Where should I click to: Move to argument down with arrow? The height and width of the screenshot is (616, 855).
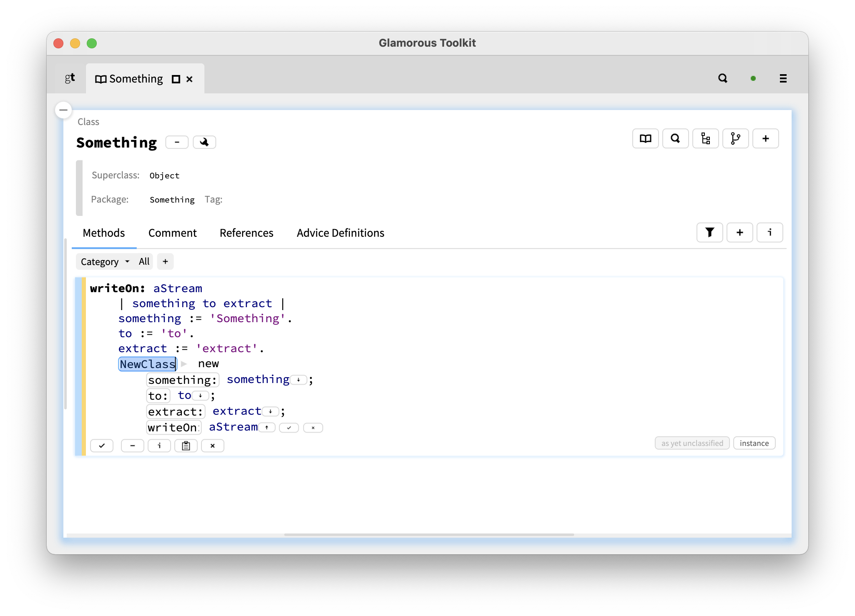point(201,396)
